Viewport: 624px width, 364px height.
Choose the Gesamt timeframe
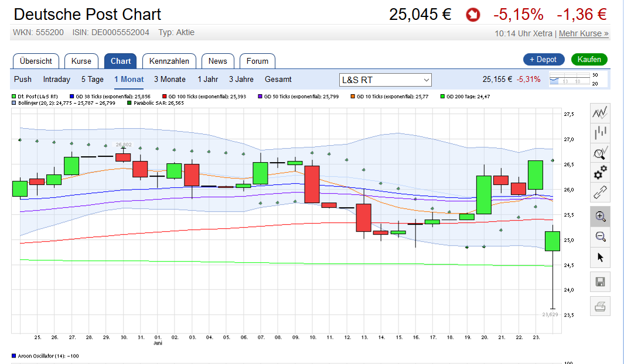click(x=278, y=79)
